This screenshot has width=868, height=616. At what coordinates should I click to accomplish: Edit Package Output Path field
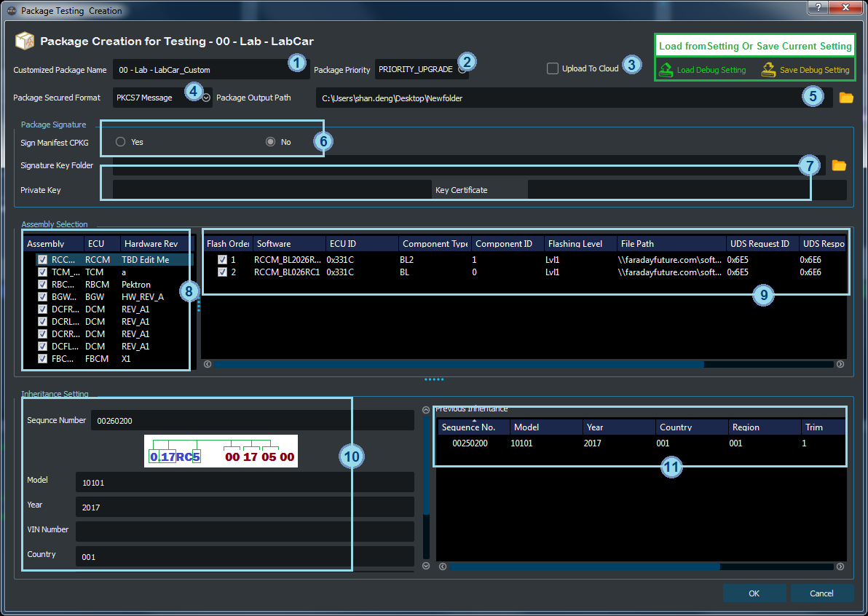tap(574, 98)
